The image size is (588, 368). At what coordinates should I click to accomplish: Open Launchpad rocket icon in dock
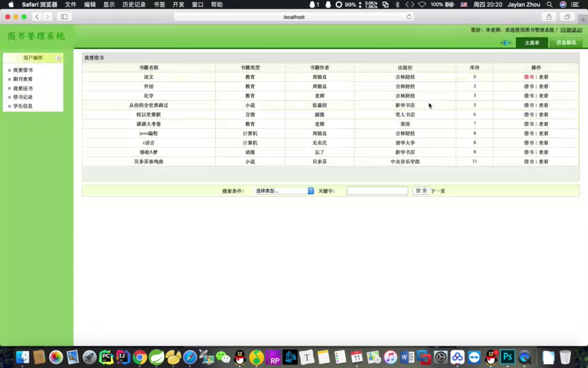89,357
